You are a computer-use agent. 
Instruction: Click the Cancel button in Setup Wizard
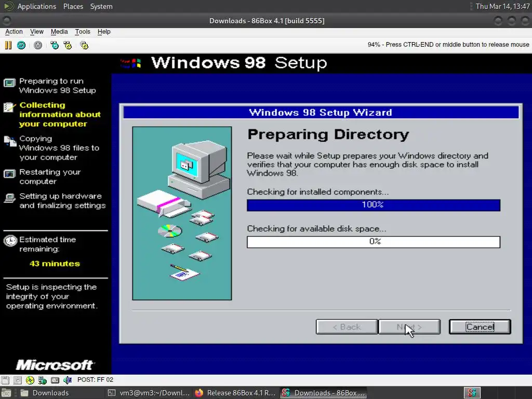pyautogui.click(x=480, y=327)
